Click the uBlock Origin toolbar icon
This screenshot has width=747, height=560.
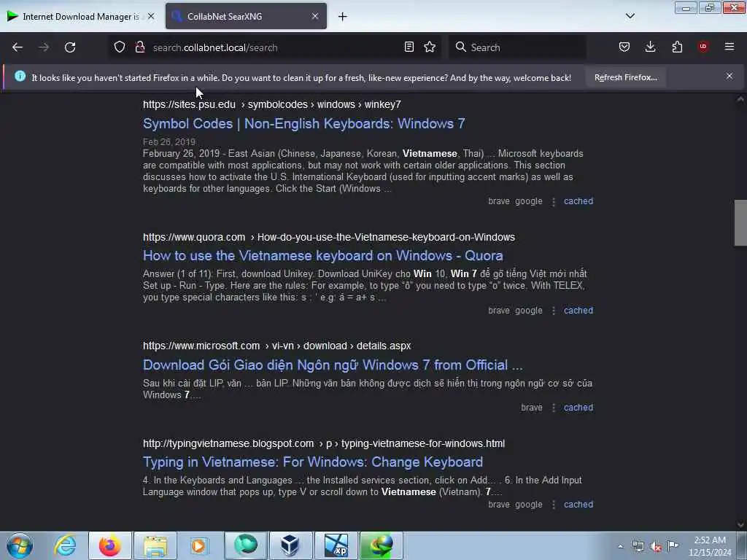[x=703, y=47]
